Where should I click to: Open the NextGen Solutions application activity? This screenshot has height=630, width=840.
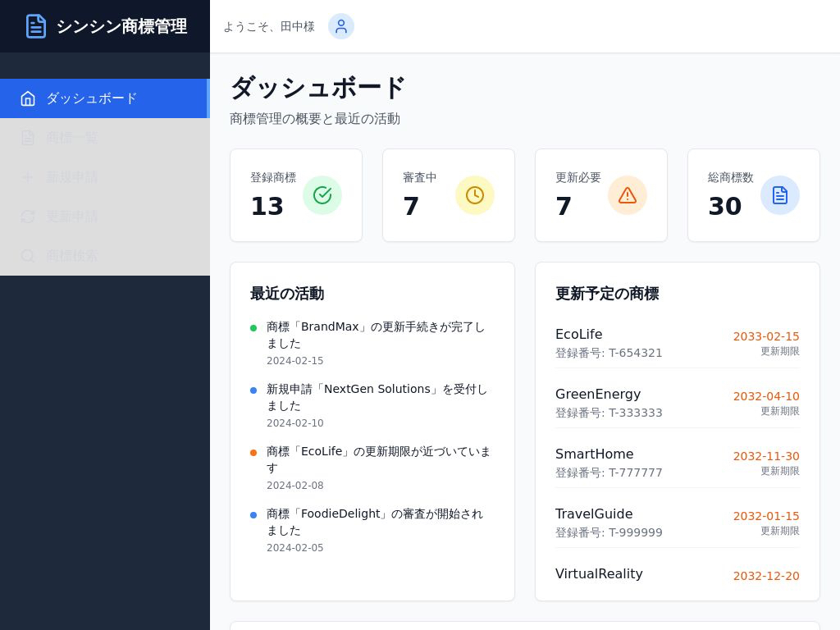tap(377, 397)
